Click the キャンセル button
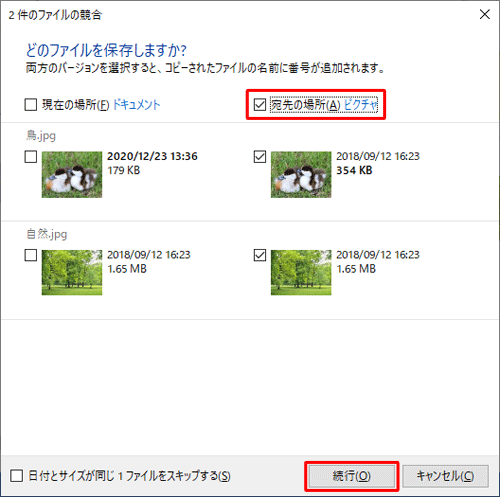 click(446, 476)
